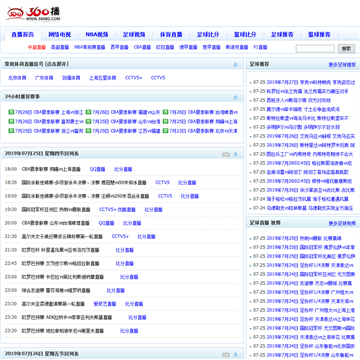Open 比分直播 in the 22:45 row

pos(125,263)
